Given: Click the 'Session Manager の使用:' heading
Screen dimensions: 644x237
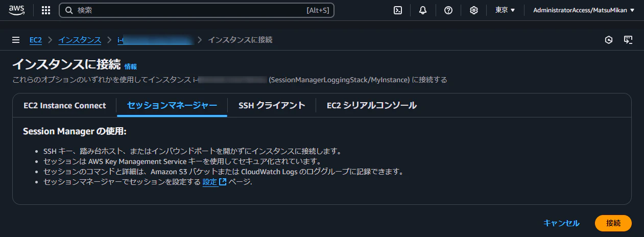Looking at the screenshot, I should (75, 132).
